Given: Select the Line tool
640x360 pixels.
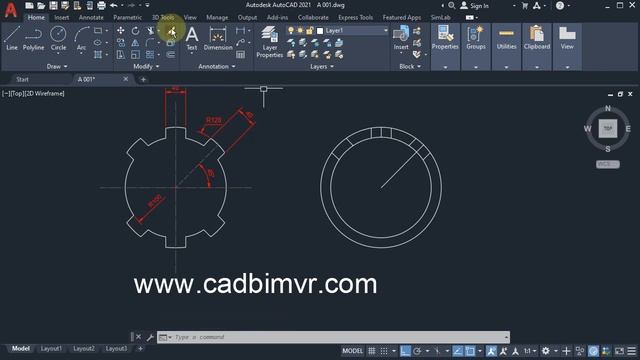Looking at the screenshot, I should pyautogui.click(x=12, y=38).
